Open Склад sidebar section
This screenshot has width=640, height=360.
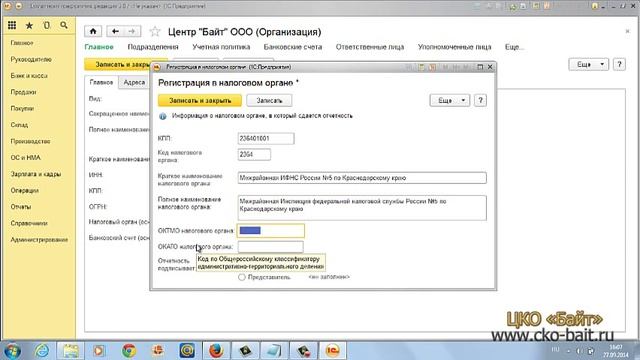pos(19,124)
